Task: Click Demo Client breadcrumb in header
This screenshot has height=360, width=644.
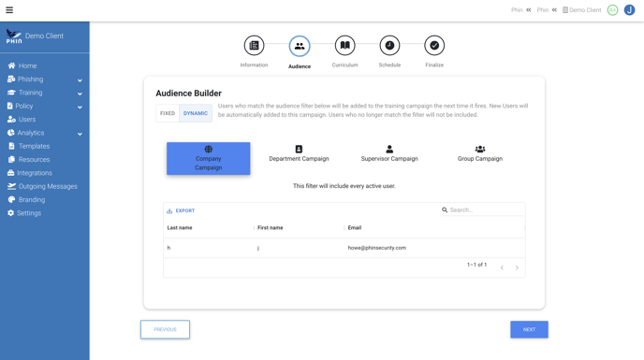Action: tap(581, 10)
